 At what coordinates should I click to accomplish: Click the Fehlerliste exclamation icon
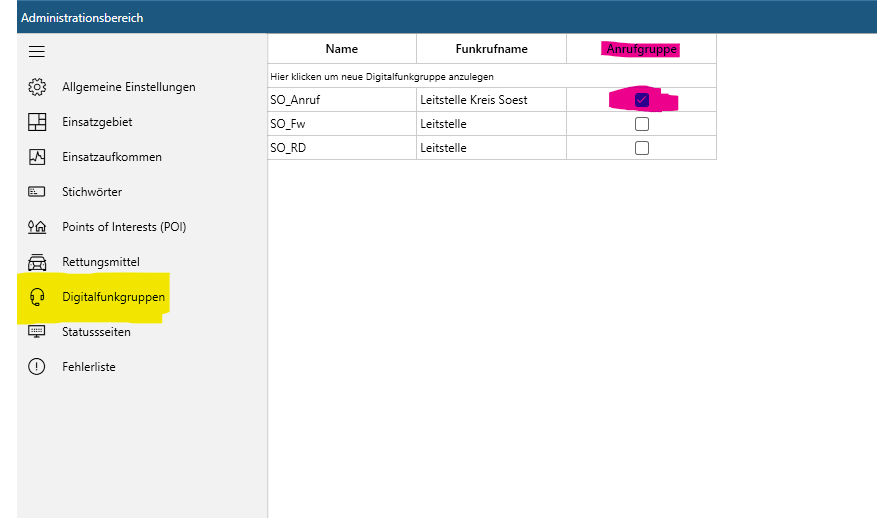(37, 367)
